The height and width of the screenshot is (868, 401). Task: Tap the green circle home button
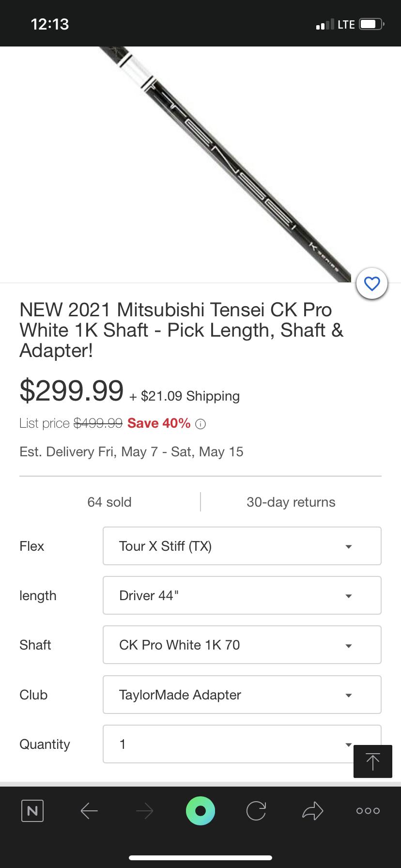[x=200, y=810]
